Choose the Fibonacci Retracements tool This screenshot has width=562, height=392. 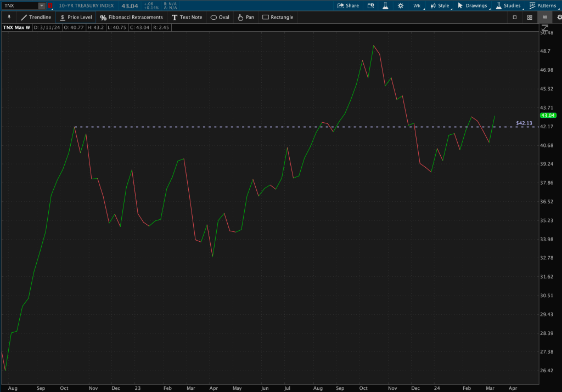pos(132,17)
